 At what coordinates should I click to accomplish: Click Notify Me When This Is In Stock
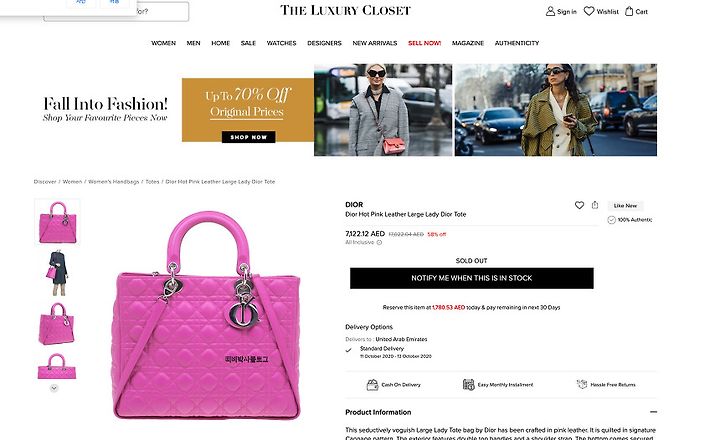(x=472, y=278)
